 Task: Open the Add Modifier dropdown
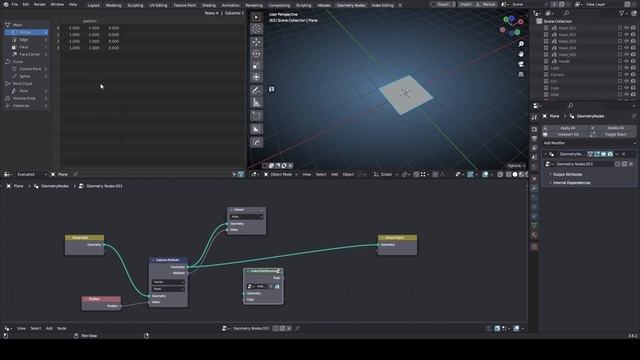[x=589, y=143]
